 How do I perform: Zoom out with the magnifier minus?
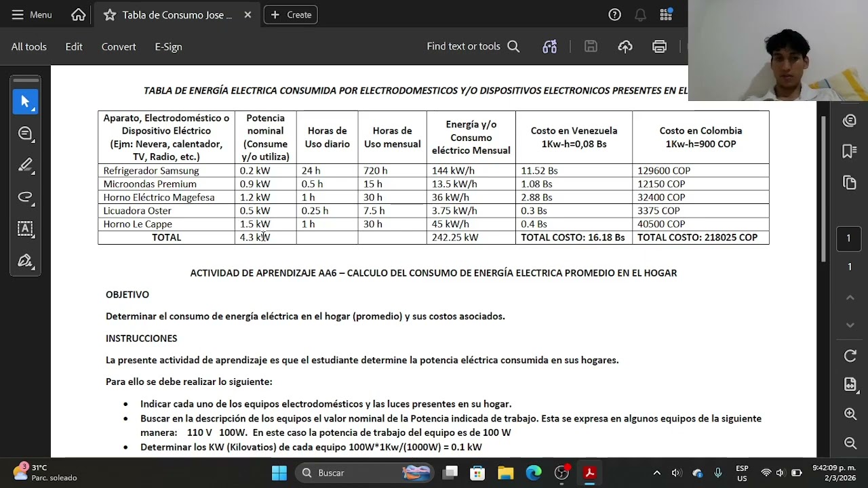click(x=850, y=443)
